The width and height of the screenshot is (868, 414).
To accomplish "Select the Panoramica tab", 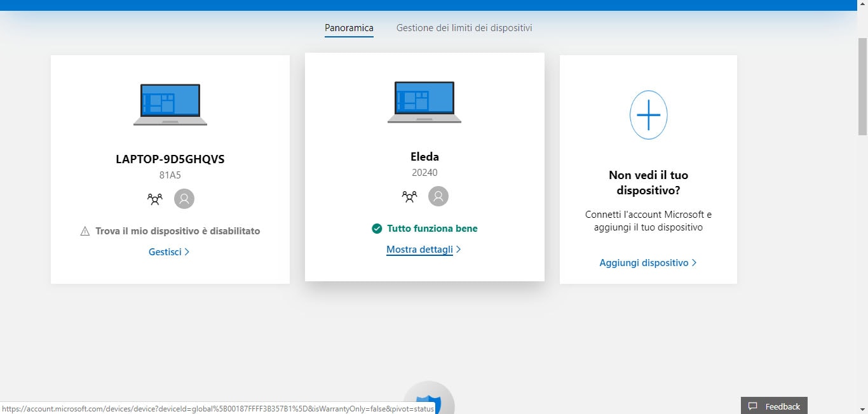I will pos(349,28).
